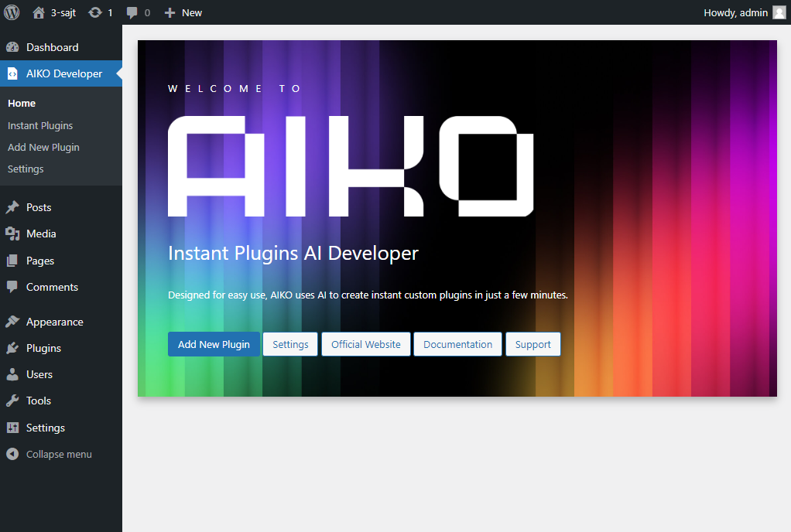Click the Pages document icon
The width and height of the screenshot is (791, 532).
[12, 261]
